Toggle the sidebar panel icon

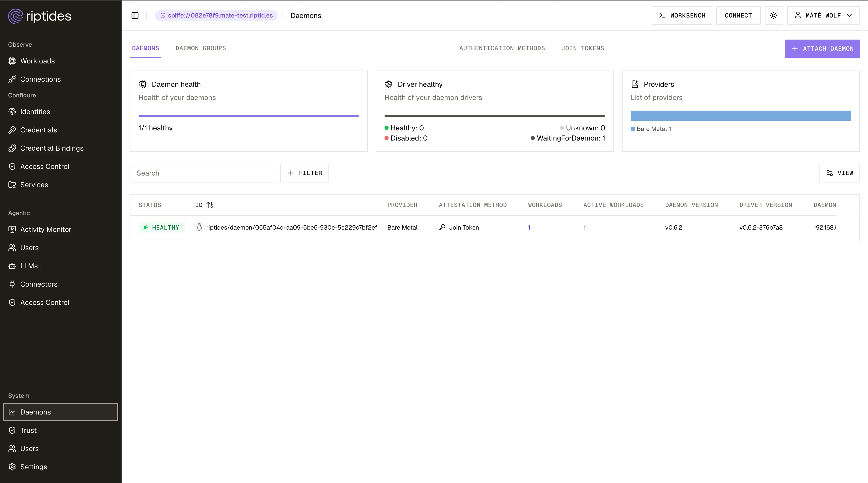click(135, 15)
